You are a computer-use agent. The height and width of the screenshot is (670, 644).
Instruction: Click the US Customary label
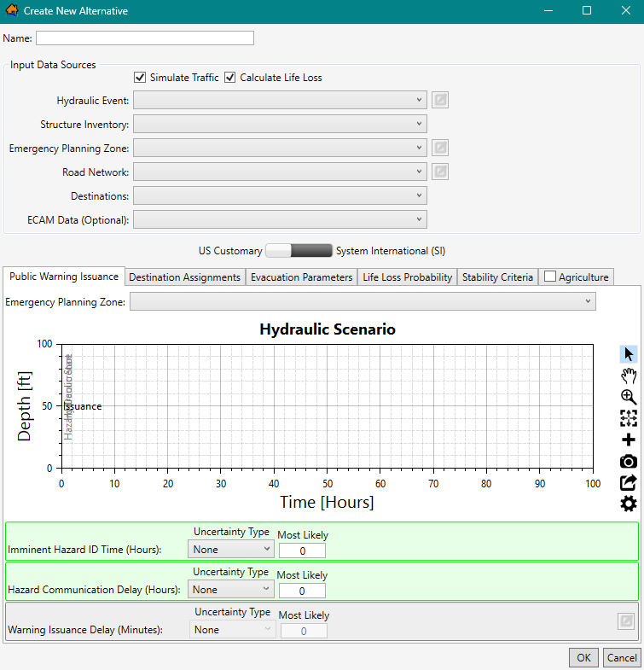230,251
